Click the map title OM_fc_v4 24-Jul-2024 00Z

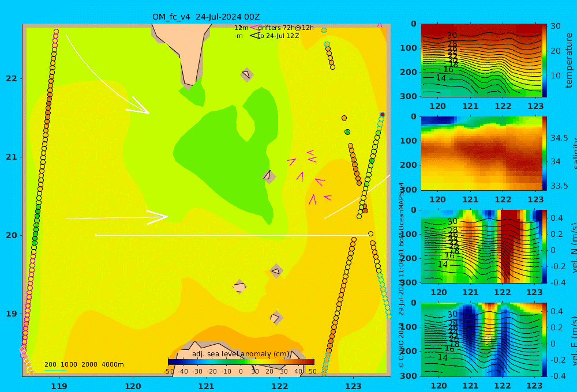coord(206,17)
